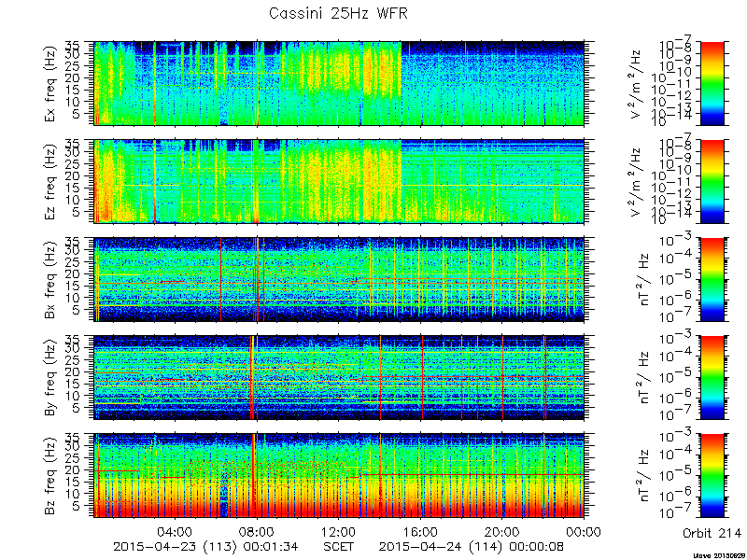Click the "Cassini 25Hz WFR" plot title
Image resolution: width=747 pixels, height=560 pixels.
pos(338,13)
